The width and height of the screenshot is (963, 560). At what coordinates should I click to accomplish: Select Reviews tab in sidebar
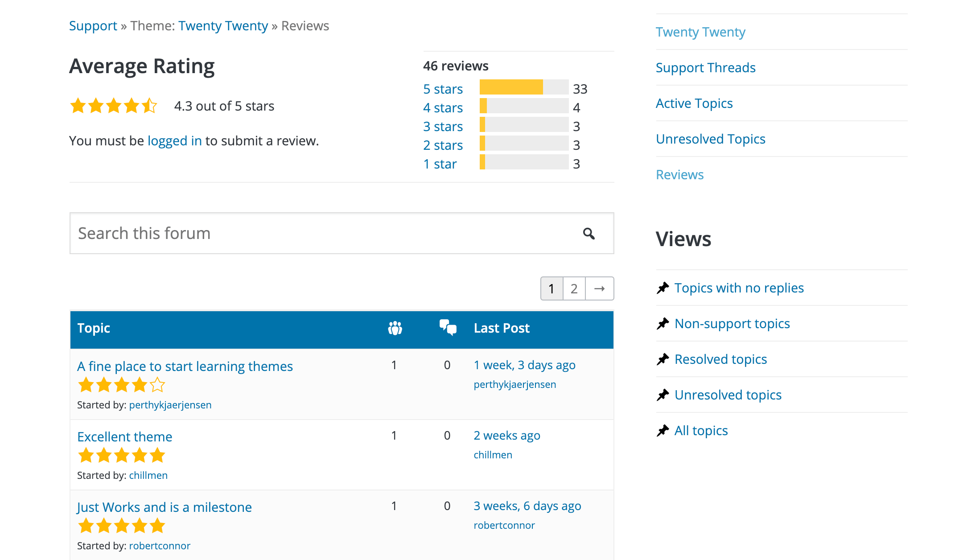[x=680, y=174]
